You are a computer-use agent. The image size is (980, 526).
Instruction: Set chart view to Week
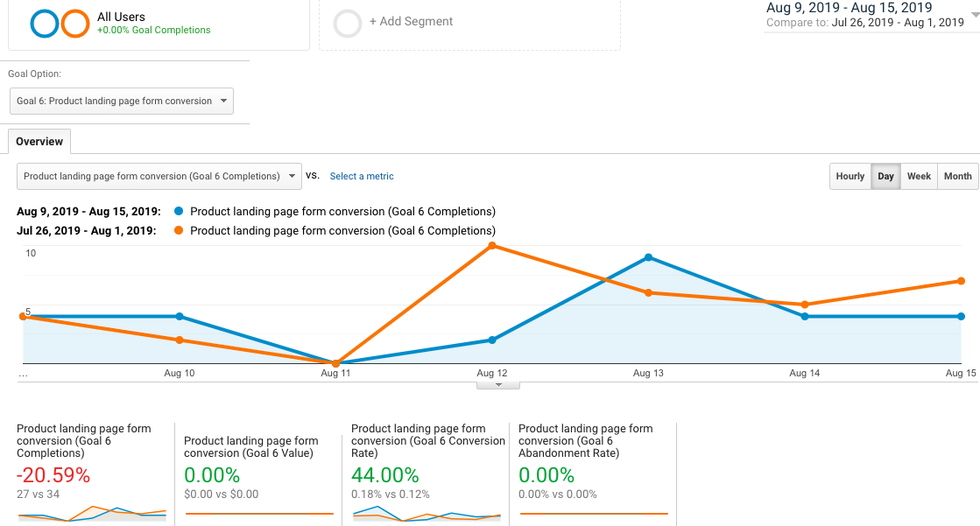[919, 176]
